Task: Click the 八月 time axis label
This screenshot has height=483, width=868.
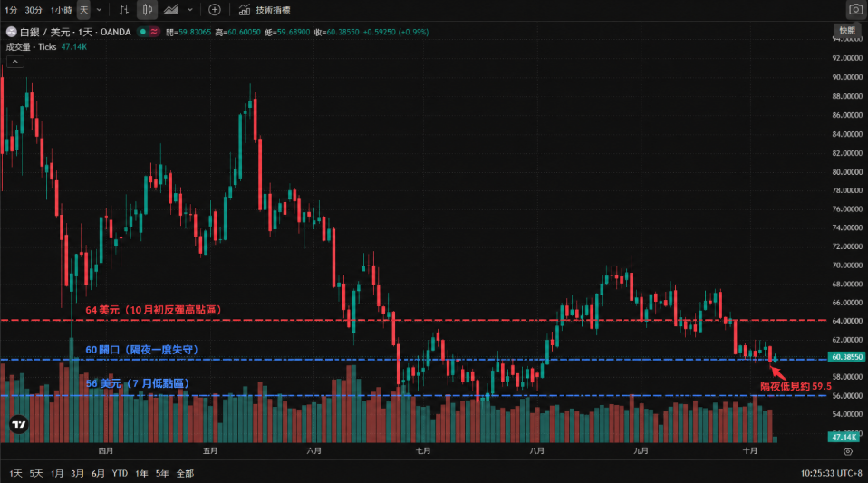Action: pos(536,451)
